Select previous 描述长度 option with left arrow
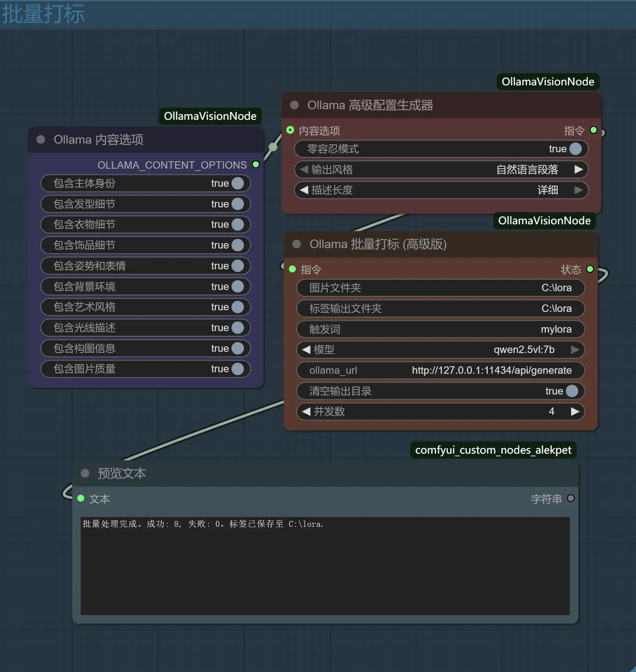Image resolution: width=636 pixels, height=672 pixels. click(304, 190)
